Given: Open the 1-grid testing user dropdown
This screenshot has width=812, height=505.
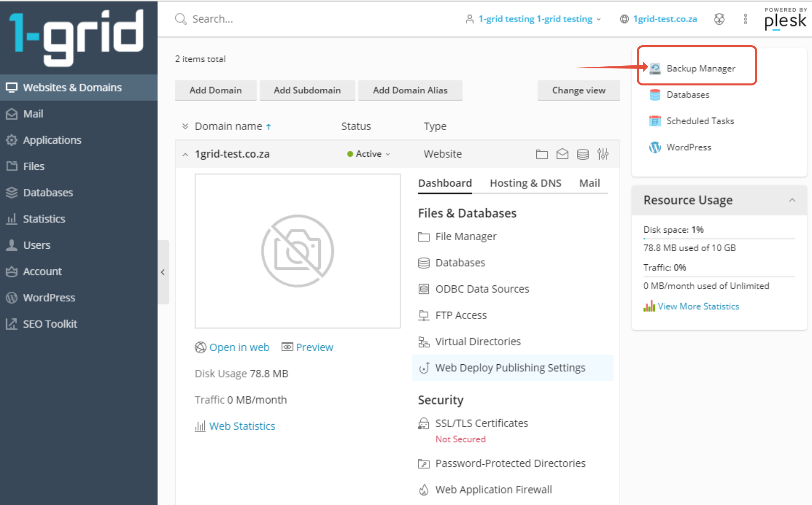Looking at the screenshot, I should point(533,19).
